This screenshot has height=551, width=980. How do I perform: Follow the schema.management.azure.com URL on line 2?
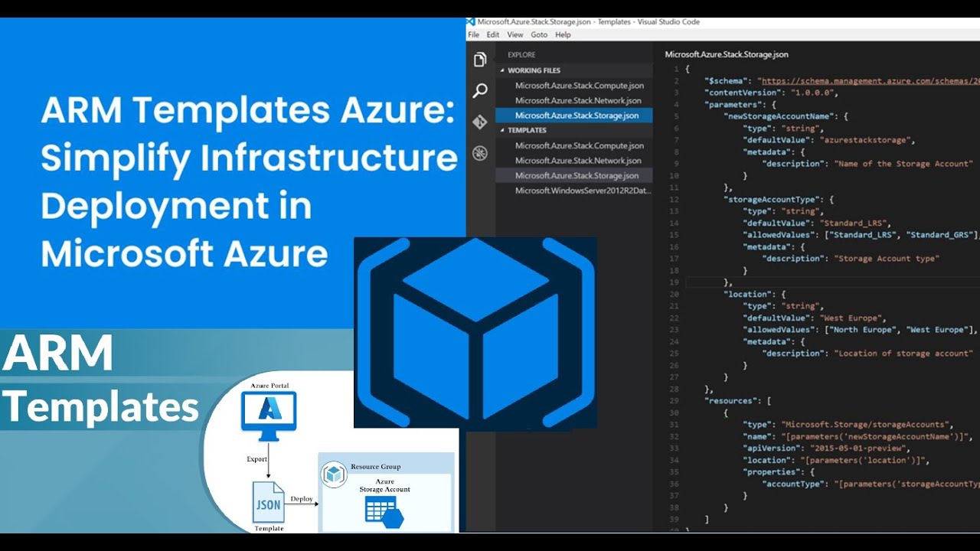coord(869,80)
